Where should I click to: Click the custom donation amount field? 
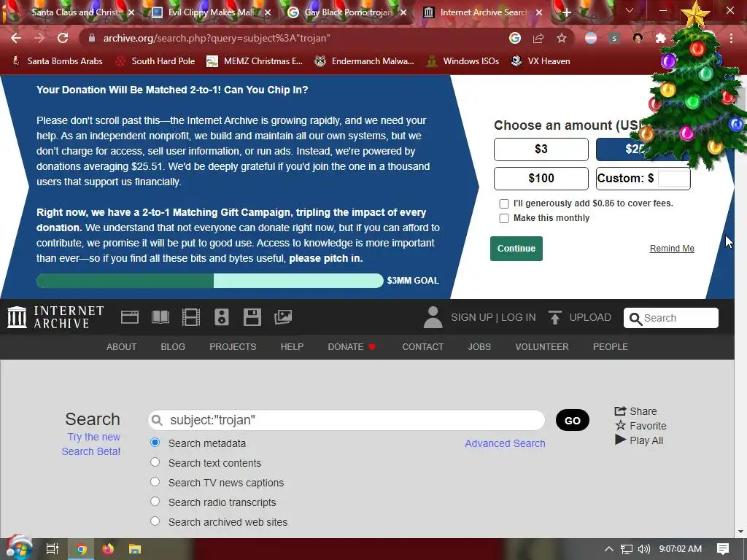pos(673,179)
